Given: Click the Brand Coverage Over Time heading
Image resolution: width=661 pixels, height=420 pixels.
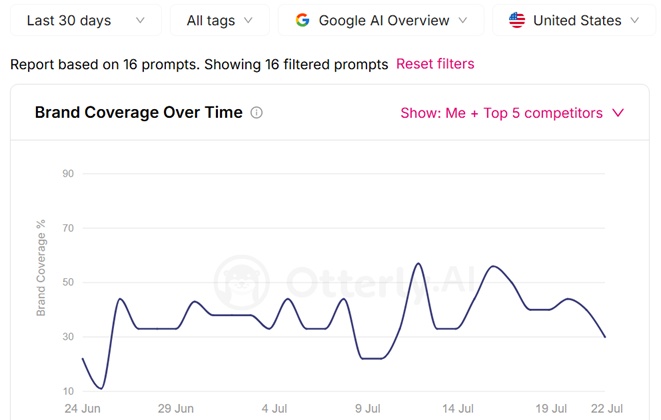Looking at the screenshot, I should tap(139, 113).
